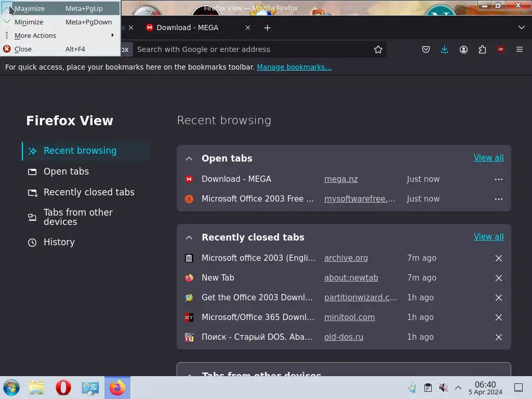Open system settings monitor icon in taskbar
The image size is (532, 399).
coord(90,388)
